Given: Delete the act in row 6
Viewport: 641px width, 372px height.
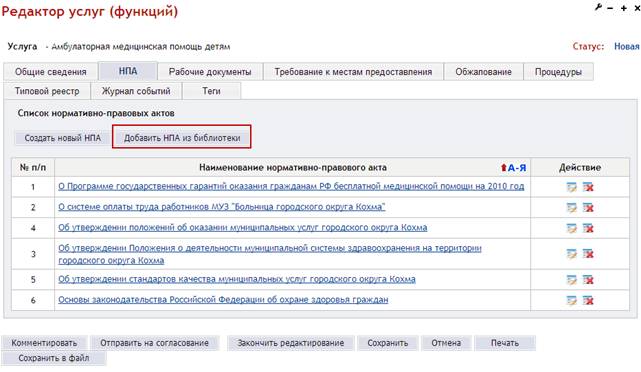Looking at the screenshot, I should (x=588, y=300).
